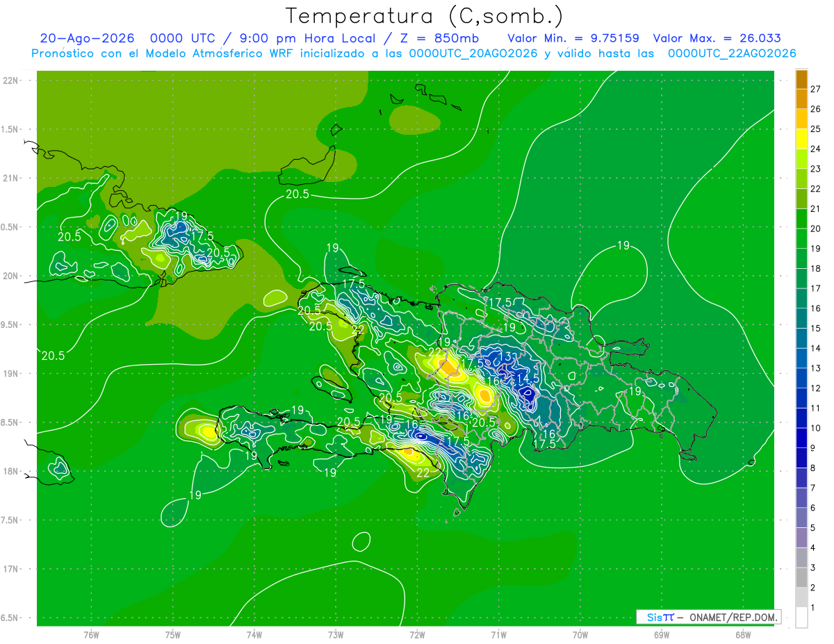Click the '18N' latitude axis label
Viewport: 834px width, 644px height.
pyautogui.click(x=10, y=471)
